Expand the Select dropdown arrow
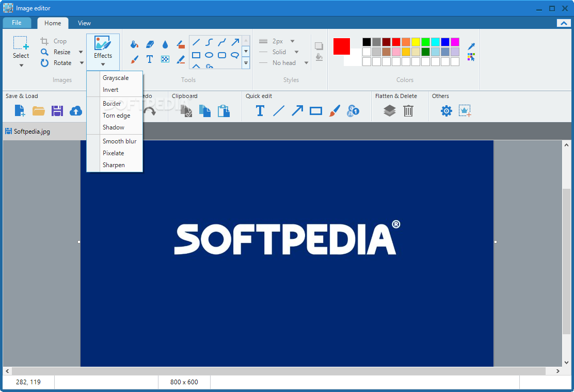This screenshot has height=392, width=574. point(21,66)
